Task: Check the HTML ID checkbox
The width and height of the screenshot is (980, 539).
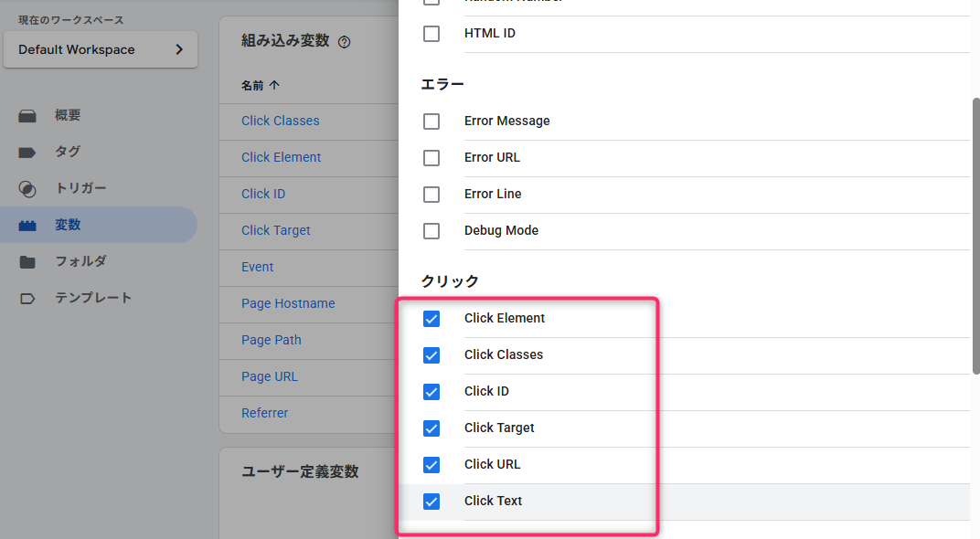Action: pyautogui.click(x=431, y=34)
